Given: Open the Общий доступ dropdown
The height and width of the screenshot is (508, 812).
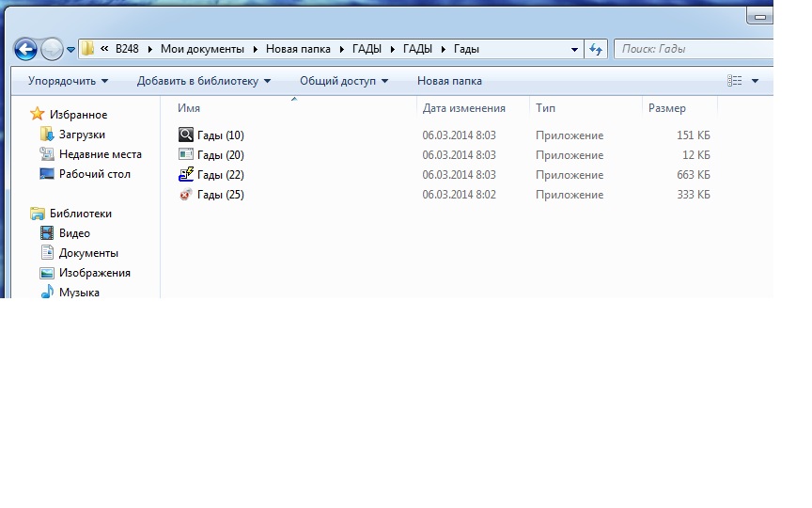Looking at the screenshot, I should 343,81.
